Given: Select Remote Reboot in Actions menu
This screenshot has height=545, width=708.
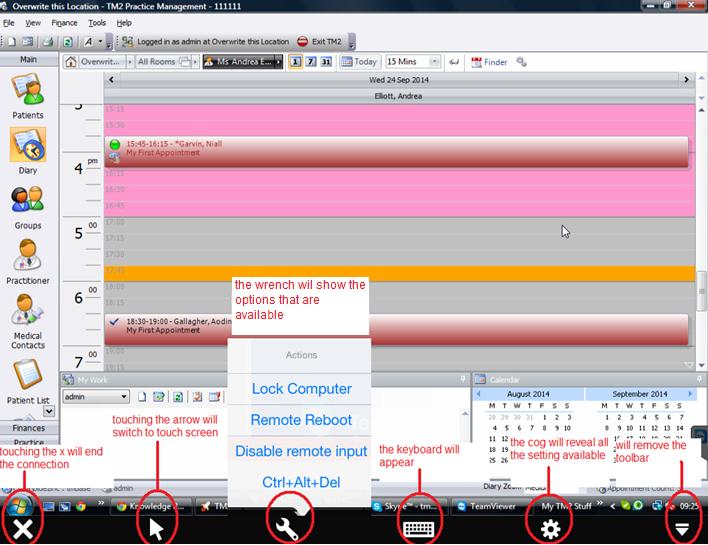Looking at the screenshot, I should click(x=301, y=420).
